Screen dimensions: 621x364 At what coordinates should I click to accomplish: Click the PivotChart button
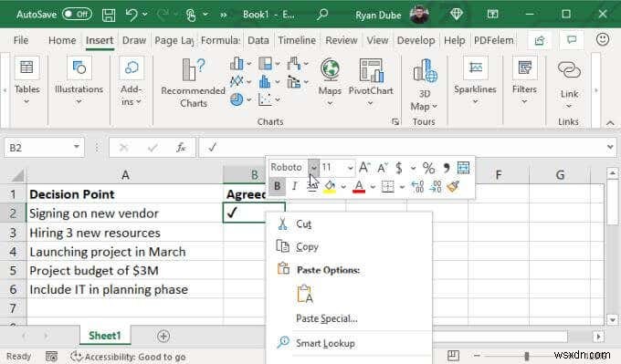371,82
